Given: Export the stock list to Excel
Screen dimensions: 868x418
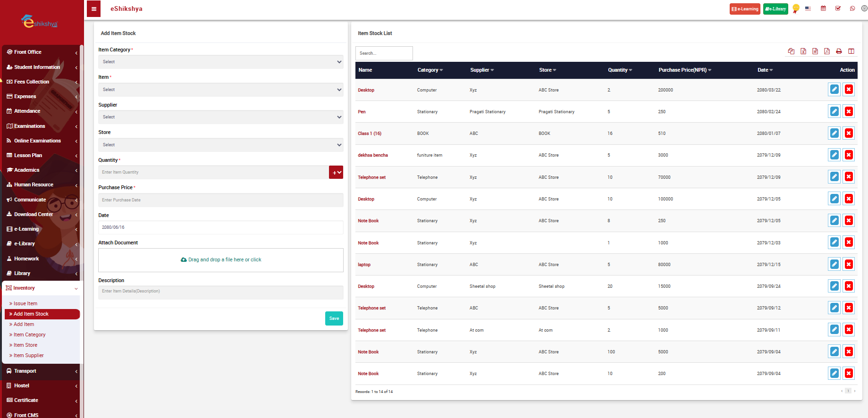Looking at the screenshot, I should point(803,51).
